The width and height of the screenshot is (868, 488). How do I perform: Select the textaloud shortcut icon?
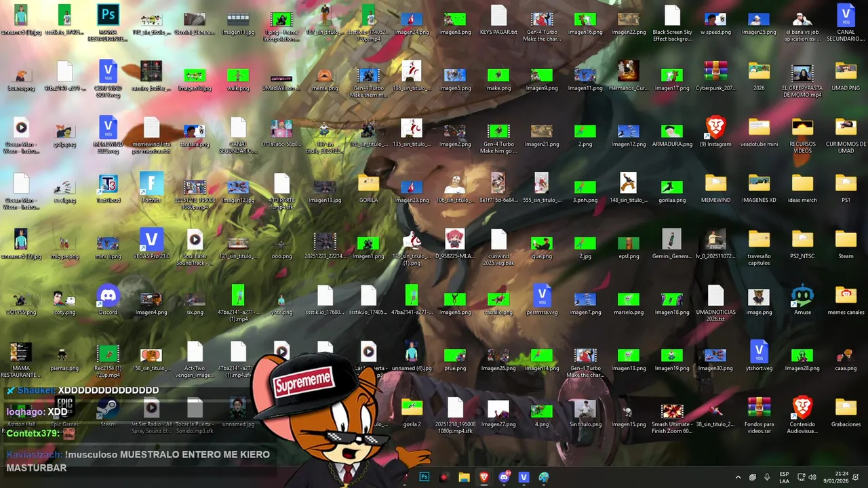[108, 188]
